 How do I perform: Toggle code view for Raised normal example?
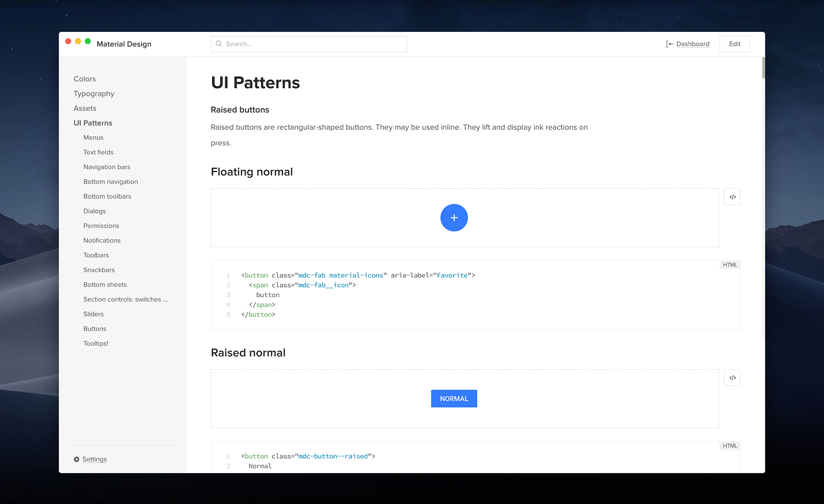732,378
